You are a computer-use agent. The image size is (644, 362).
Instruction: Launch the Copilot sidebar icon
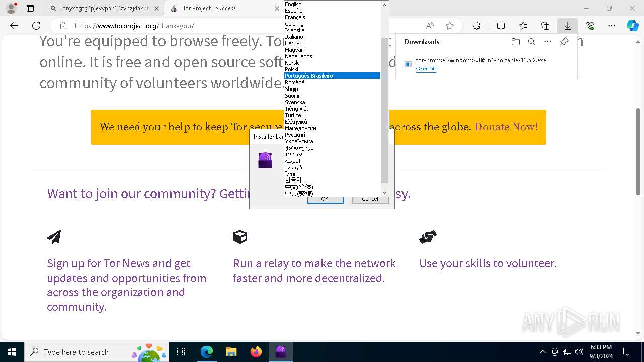(x=632, y=26)
